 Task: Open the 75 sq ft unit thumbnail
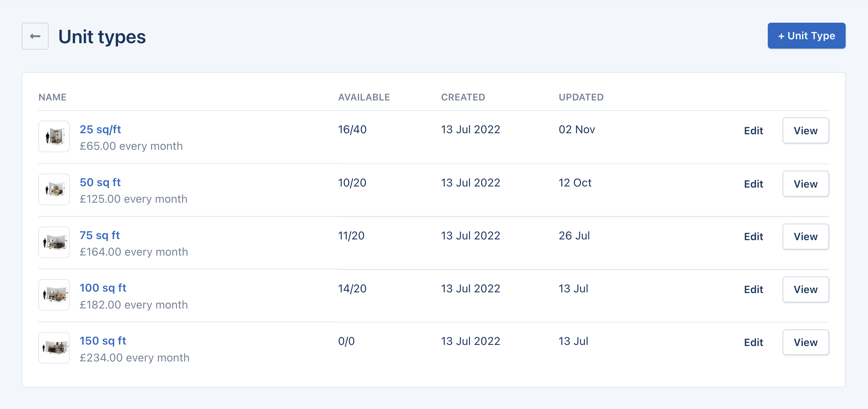[x=54, y=242]
